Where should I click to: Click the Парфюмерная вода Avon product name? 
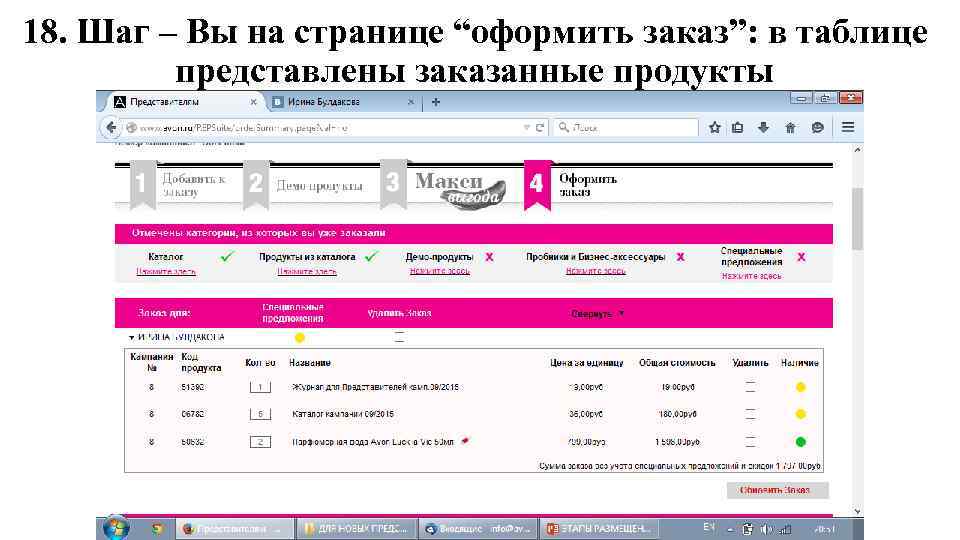coord(373,441)
